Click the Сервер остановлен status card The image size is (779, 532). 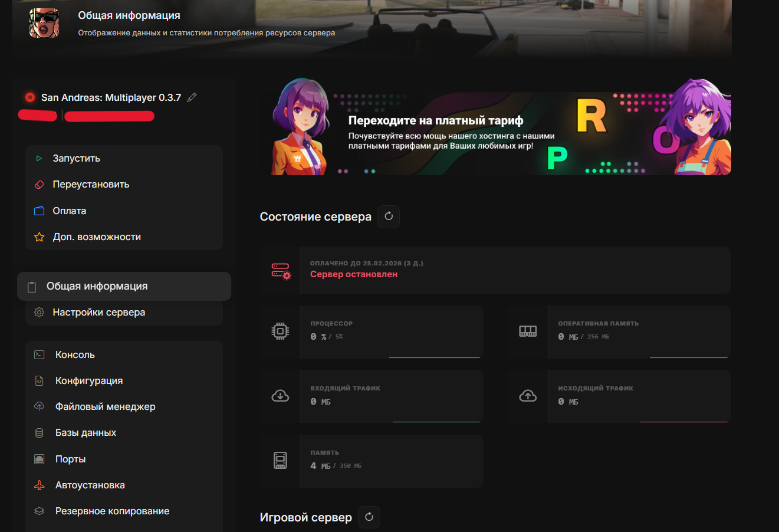click(x=495, y=270)
